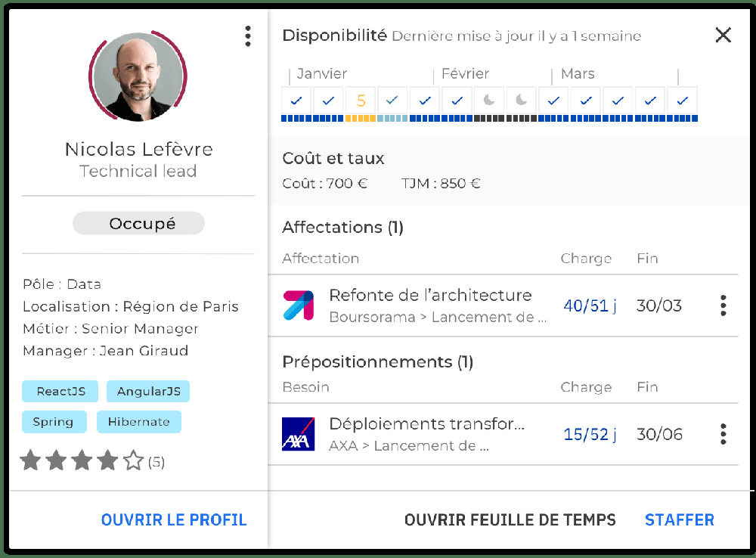Screen dimensions: 756x558
Task: Click the first moon week cell in Février
Action: (x=489, y=101)
